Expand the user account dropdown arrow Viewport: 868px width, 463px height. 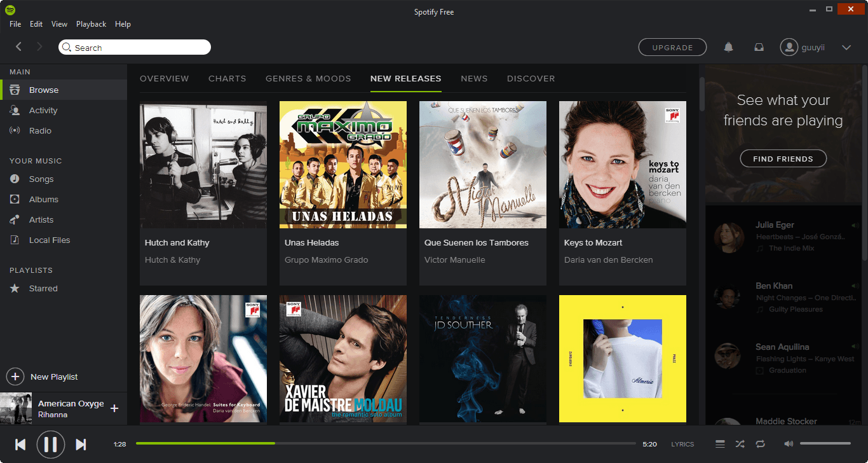846,47
